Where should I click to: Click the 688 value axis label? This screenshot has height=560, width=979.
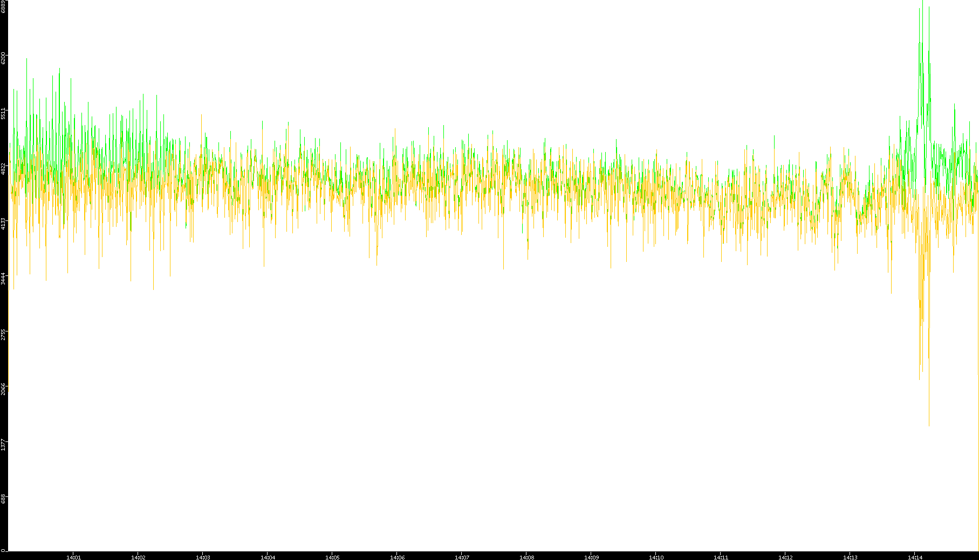click(x=4, y=499)
